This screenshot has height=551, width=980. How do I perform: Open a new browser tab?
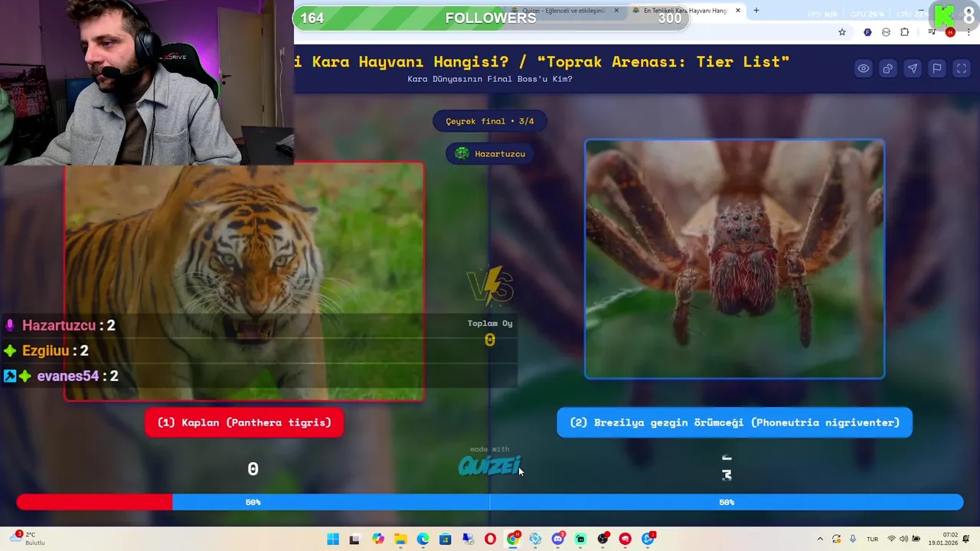(756, 11)
